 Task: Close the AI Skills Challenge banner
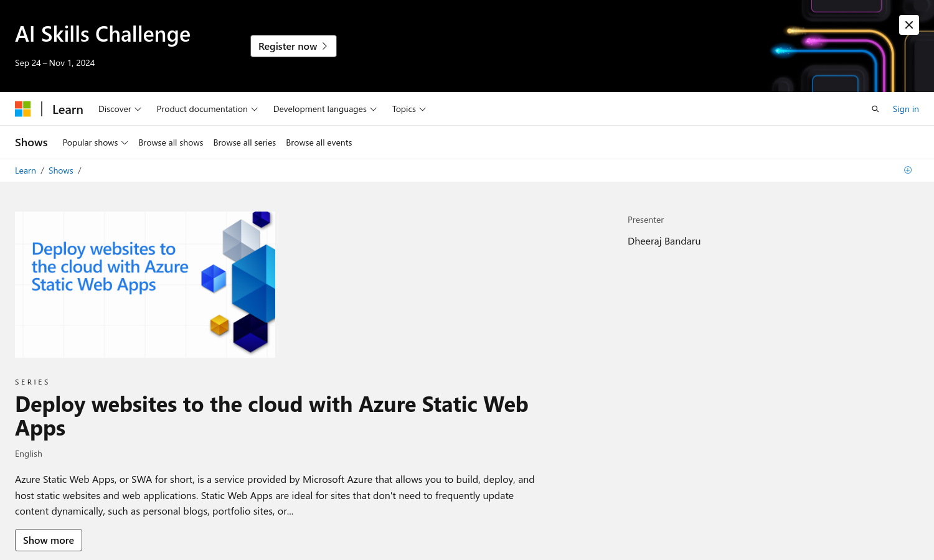tap(908, 25)
